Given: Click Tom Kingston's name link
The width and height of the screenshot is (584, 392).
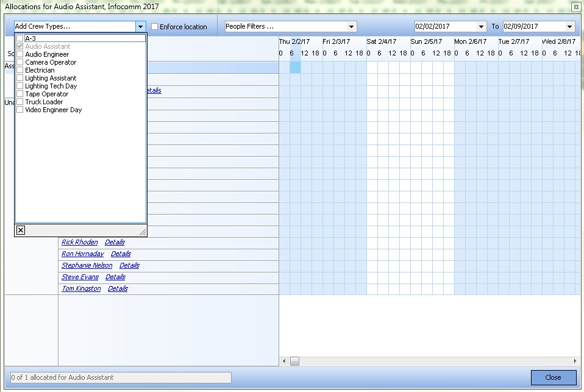Looking at the screenshot, I should tap(81, 288).
